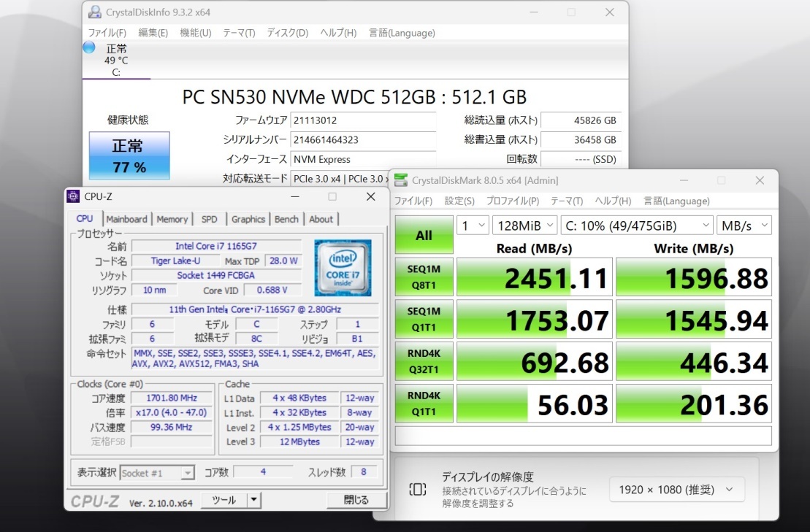
Task: Switch to the Mainboard tab in CPU-Z
Action: click(x=126, y=220)
